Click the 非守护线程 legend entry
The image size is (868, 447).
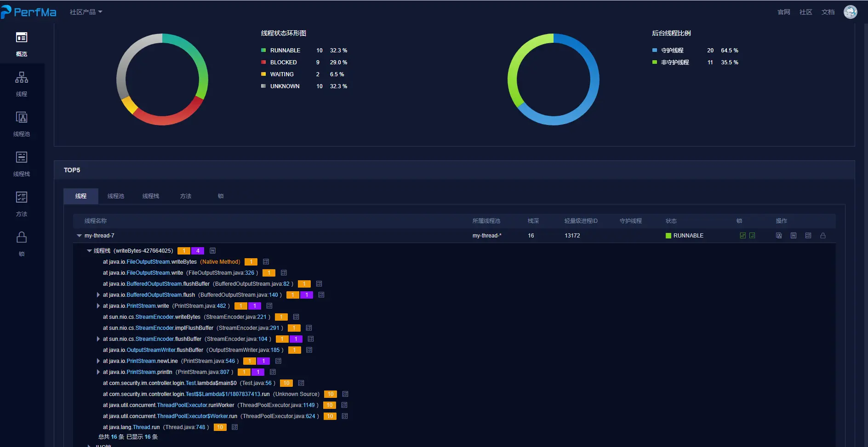coord(695,62)
